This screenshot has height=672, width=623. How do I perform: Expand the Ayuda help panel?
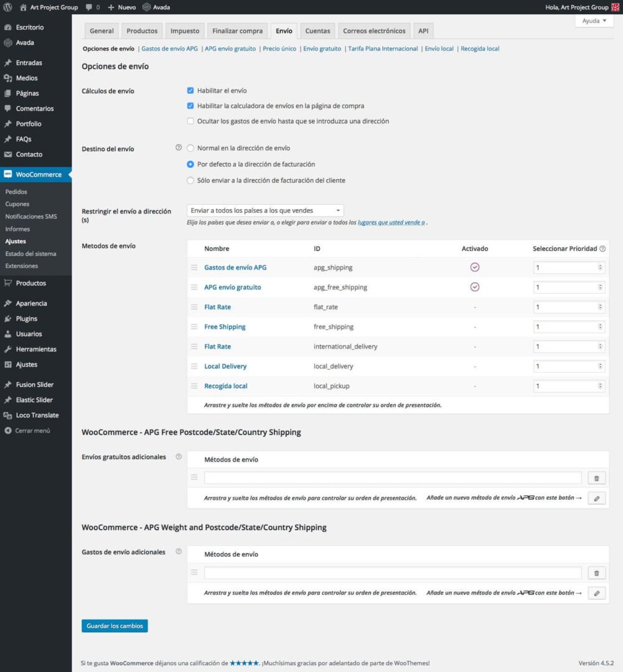pos(594,21)
